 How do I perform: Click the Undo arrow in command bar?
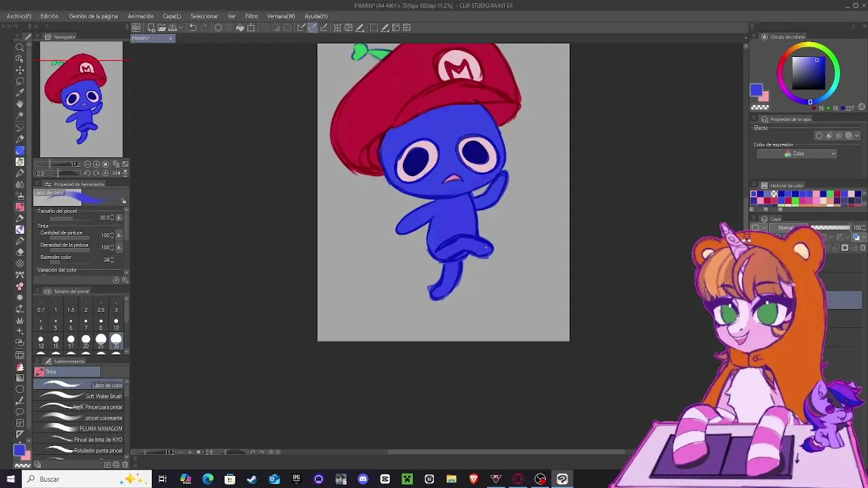[x=193, y=28]
